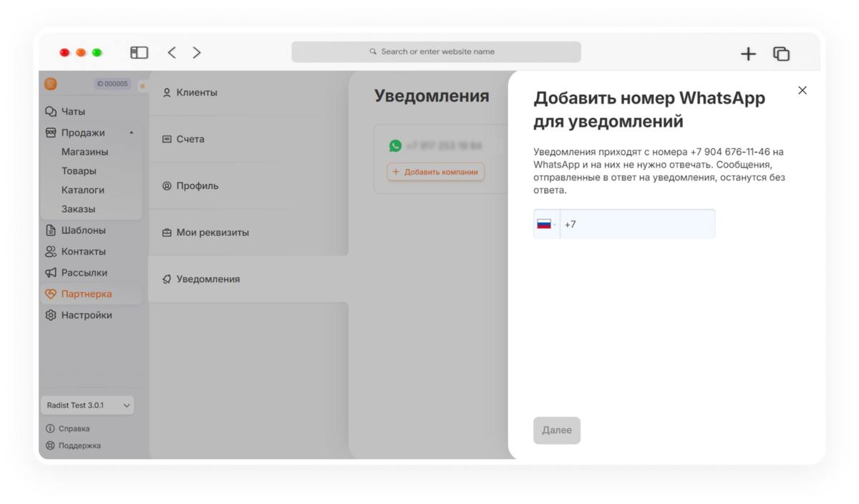Viewport: 859px width, 504px height.
Task: Show tab overview icon
Action: [782, 54]
